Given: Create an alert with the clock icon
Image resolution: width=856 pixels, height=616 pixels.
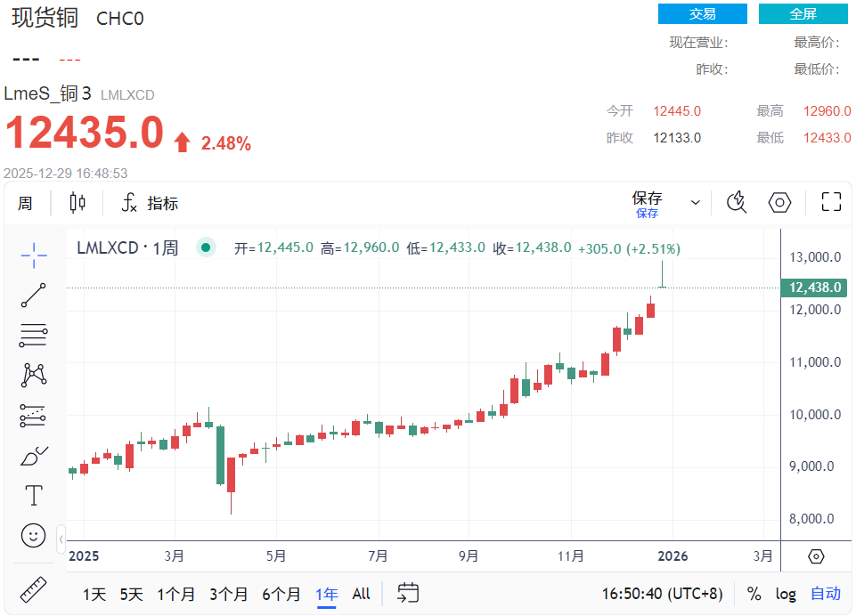Looking at the screenshot, I should pos(737,203).
